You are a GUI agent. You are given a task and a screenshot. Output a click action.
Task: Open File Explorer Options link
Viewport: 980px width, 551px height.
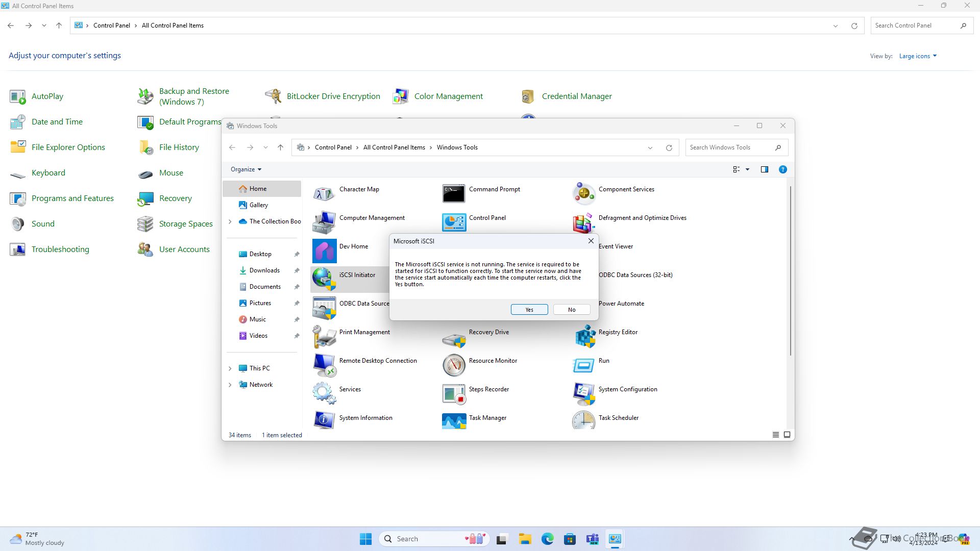[x=68, y=147]
